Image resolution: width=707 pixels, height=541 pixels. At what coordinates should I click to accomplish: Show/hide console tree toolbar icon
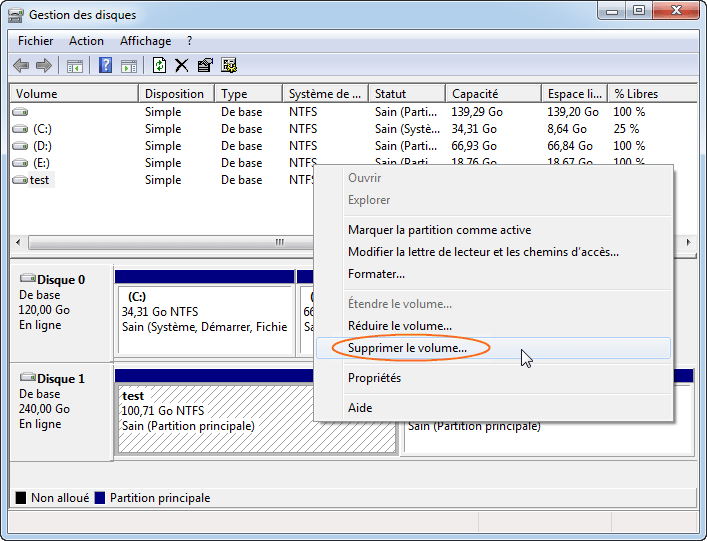pyautogui.click(x=75, y=66)
